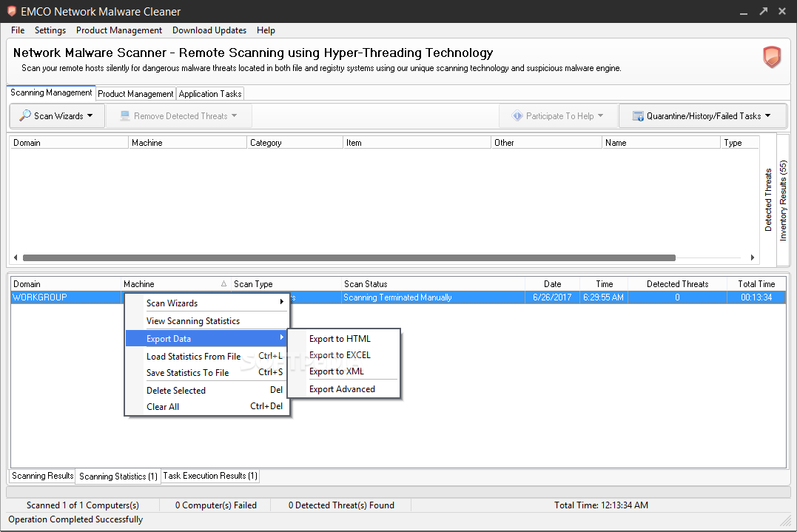This screenshot has height=532, width=797.
Task: Sort by Name column header
Action: coord(662,143)
